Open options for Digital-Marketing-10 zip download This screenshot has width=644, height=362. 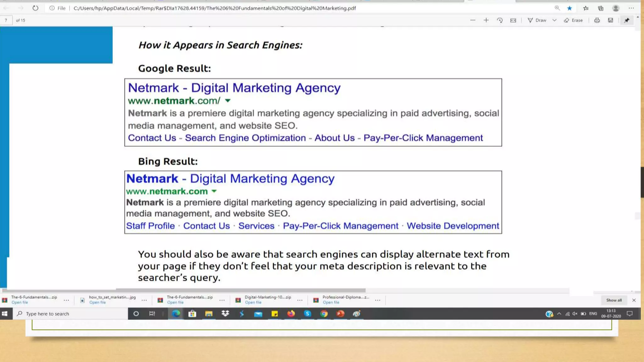pos(300,300)
